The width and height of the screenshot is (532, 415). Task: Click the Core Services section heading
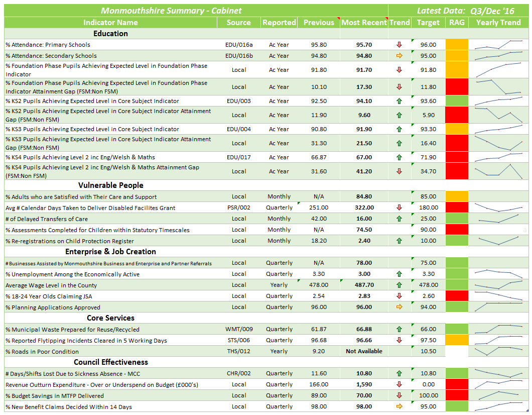click(x=110, y=318)
